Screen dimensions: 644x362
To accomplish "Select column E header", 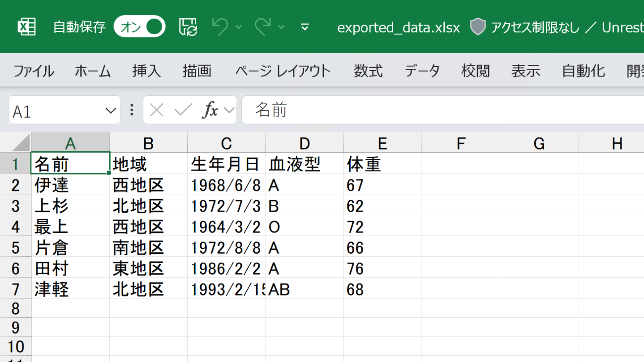I will pos(382,143).
